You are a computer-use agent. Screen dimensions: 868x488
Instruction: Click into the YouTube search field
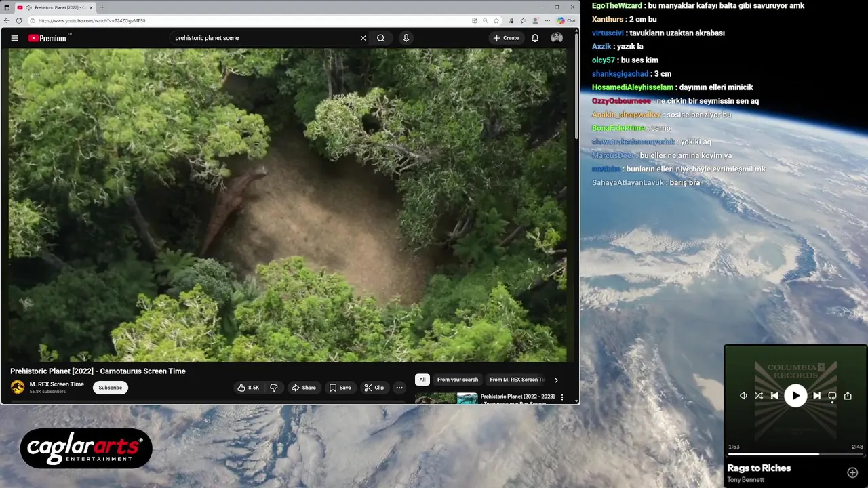pyautogui.click(x=264, y=38)
